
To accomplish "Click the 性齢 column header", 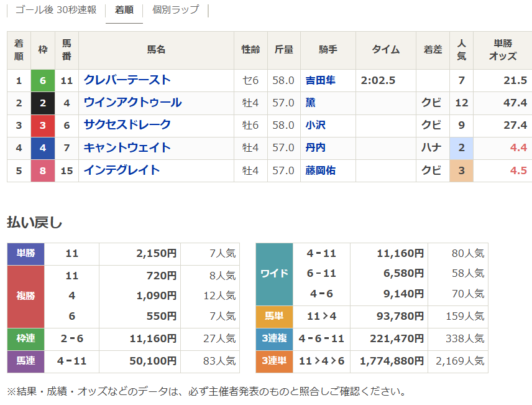I will [x=250, y=50].
